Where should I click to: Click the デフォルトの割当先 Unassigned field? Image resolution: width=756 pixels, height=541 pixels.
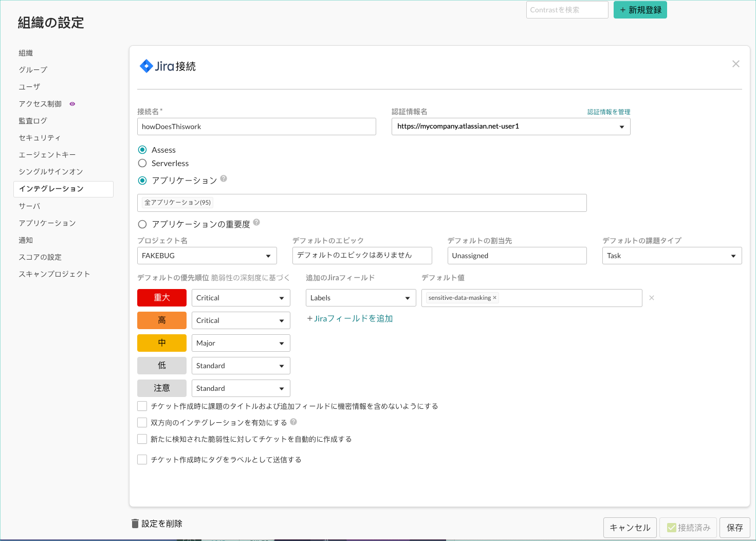point(517,256)
